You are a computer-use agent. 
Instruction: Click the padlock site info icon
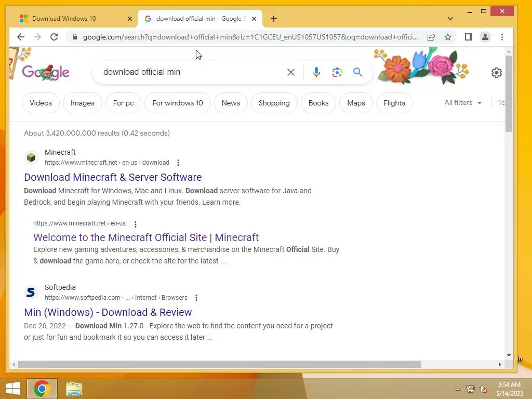point(75,37)
